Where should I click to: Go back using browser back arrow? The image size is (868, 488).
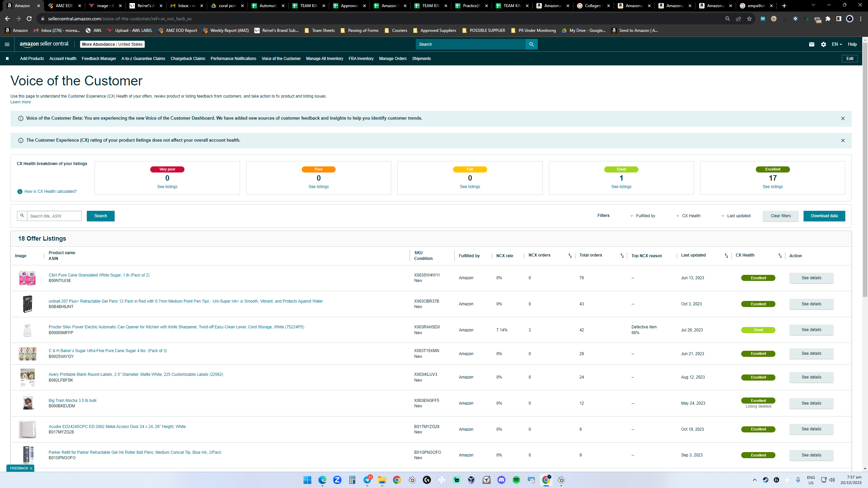point(7,19)
